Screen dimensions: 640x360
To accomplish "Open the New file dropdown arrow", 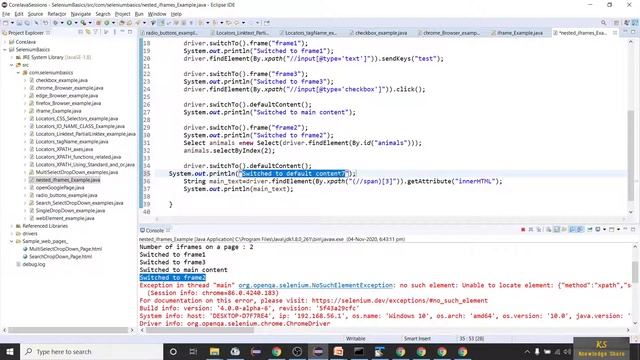I will [12, 23].
